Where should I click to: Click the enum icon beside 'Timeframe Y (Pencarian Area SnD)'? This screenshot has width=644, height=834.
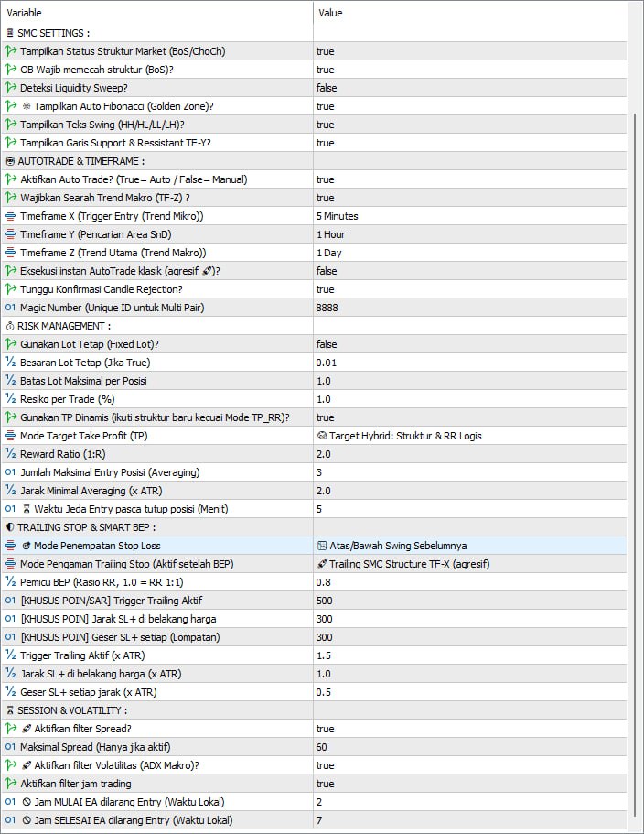coord(11,234)
